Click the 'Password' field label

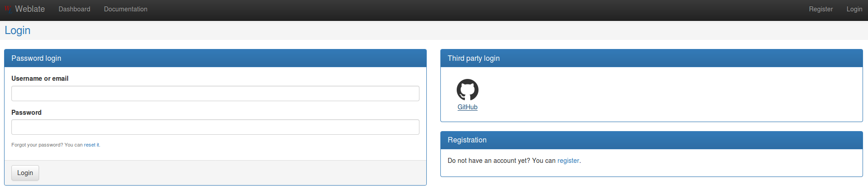[x=26, y=113]
